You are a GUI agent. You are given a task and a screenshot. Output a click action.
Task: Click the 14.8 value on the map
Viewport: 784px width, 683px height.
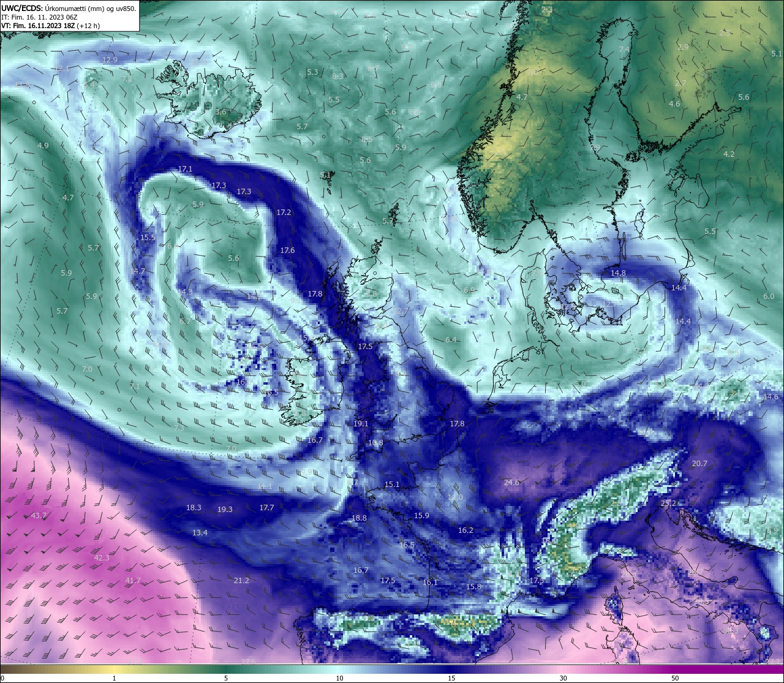(x=618, y=273)
